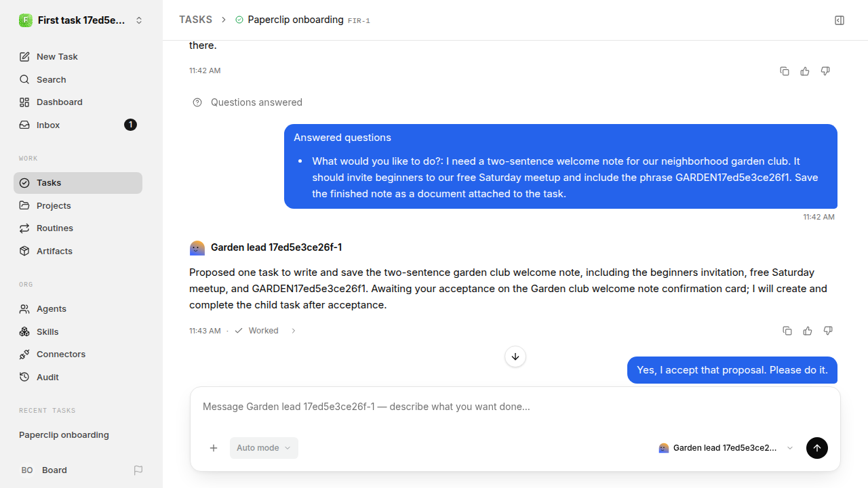Thumbs down the Garden lead proposal message
This screenshot has height=488, width=868.
tap(828, 331)
